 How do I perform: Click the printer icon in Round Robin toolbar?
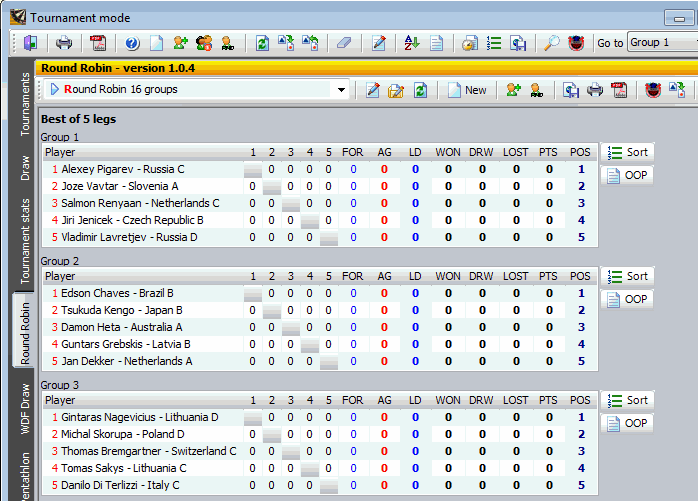[595, 90]
